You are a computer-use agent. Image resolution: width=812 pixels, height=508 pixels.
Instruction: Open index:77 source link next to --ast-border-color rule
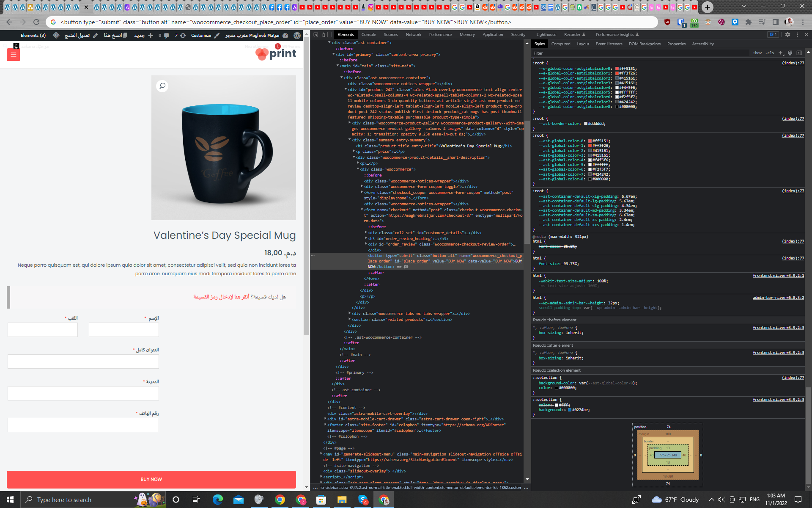click(x=793, y=119)
